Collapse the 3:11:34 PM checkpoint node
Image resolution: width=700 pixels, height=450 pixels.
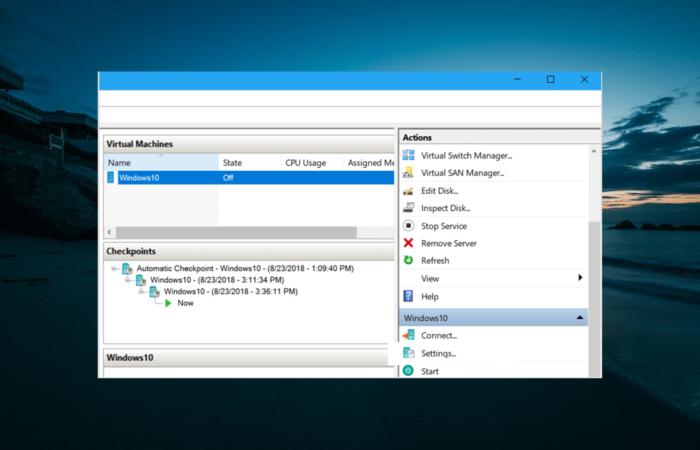coord(128,280)
